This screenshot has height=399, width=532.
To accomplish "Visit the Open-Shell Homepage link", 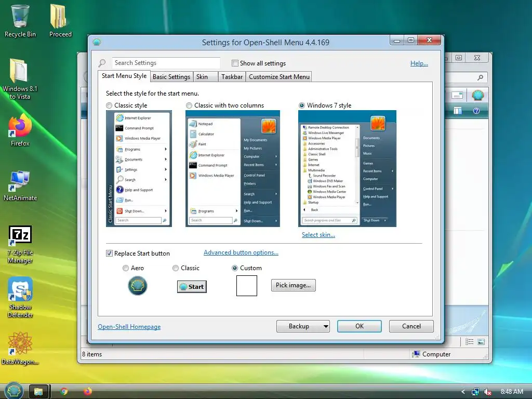I will pyautogui.click(x=129, y=327).
